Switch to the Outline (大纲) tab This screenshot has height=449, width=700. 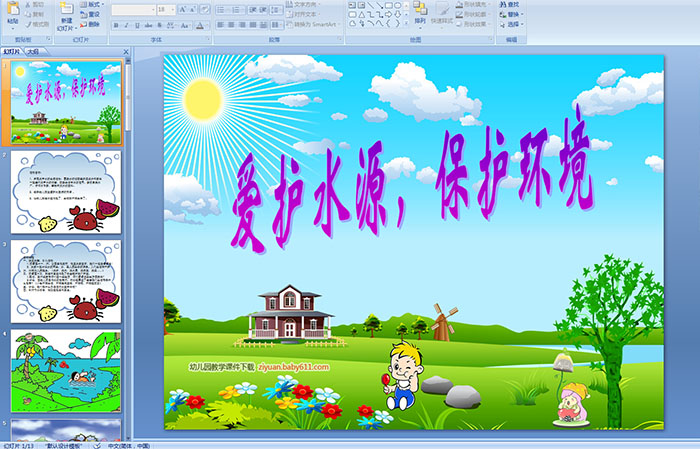(33, 50)
